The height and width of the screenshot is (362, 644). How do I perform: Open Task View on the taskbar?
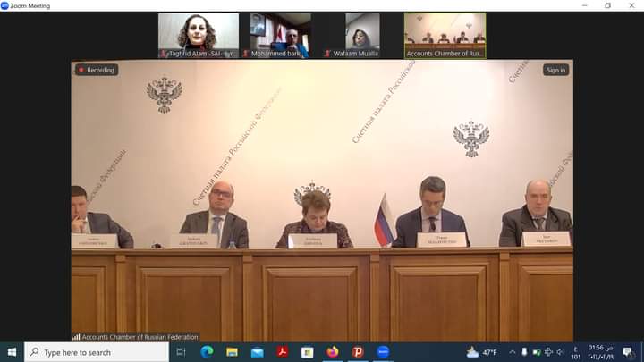(181, 352)
